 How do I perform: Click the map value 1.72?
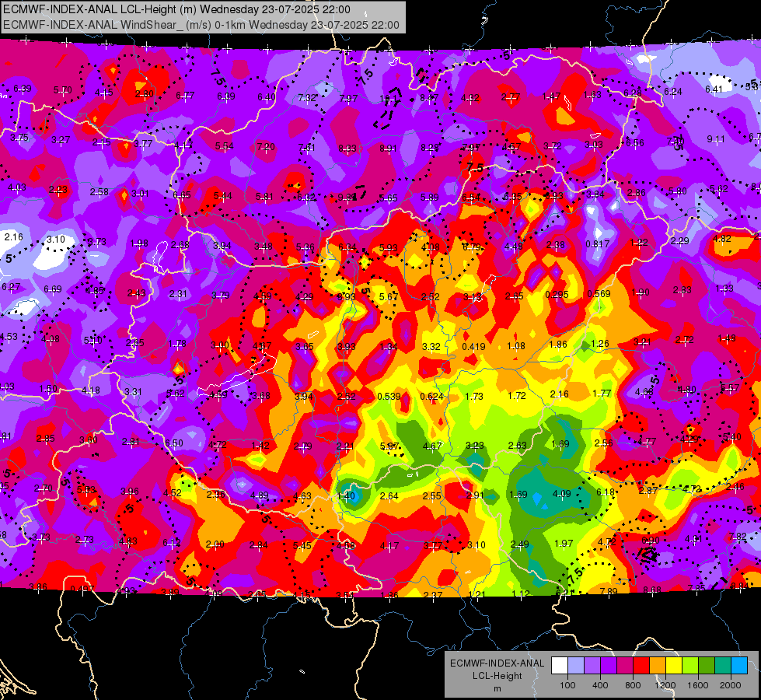pos(516,396)
